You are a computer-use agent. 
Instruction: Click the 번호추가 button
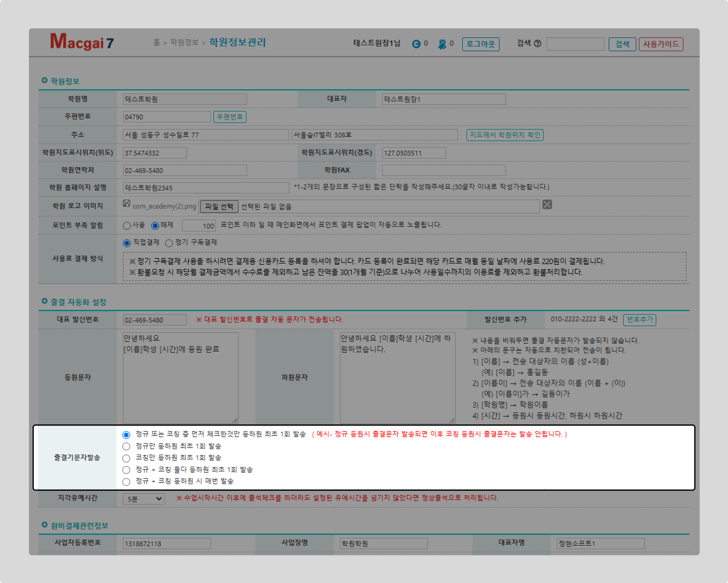pyautogui.click(x=639, y=320)
